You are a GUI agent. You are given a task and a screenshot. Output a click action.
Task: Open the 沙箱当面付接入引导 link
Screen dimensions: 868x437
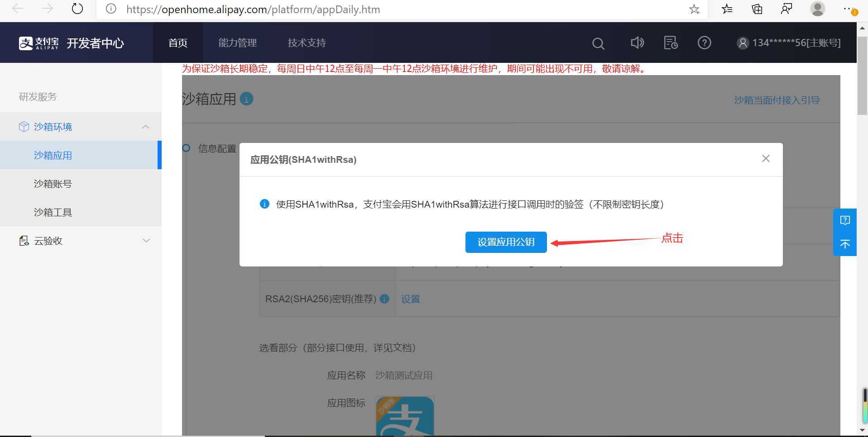pyautogui.click(x=776, y=100)
